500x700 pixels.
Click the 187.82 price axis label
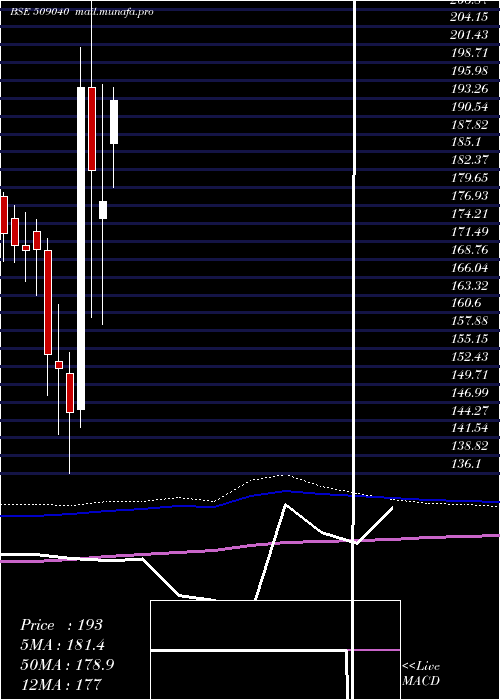(x=469, y=124)
